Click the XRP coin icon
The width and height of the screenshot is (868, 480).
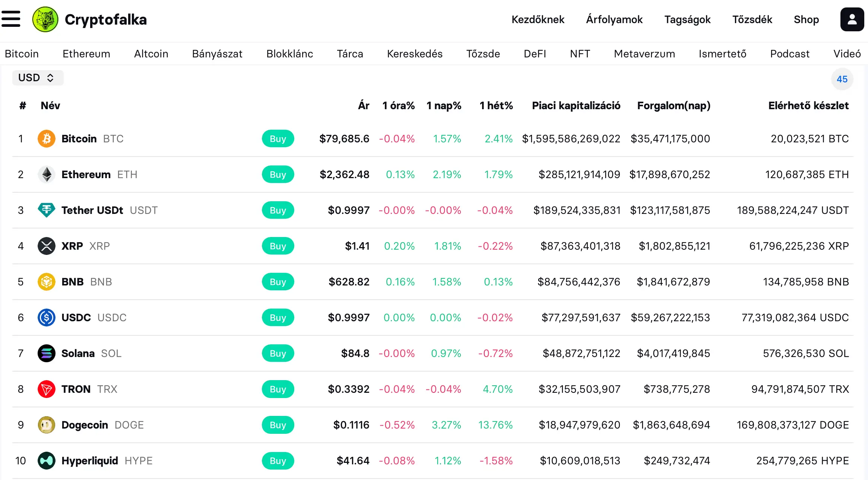click(x=47, y=246)
